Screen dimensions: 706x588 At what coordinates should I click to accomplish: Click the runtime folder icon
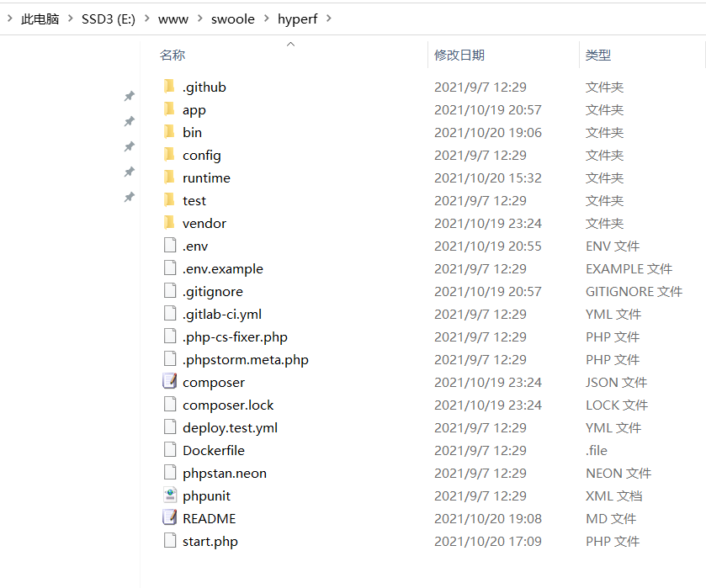(x=170, y=177)
